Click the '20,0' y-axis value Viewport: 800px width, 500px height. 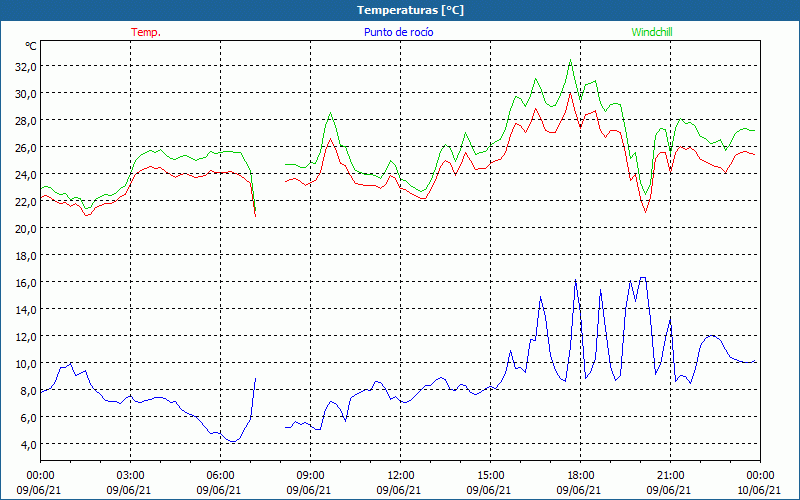(x=26, y=229)
